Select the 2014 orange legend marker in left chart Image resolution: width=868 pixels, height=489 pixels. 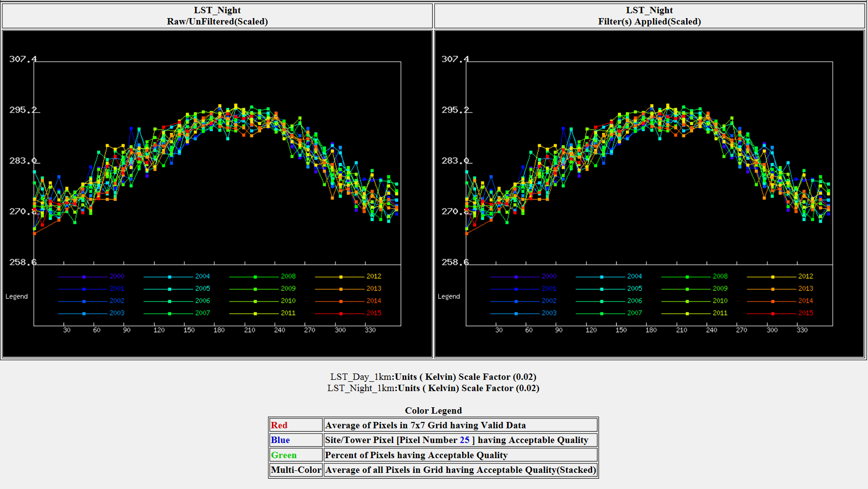click(x=341, y=302)
